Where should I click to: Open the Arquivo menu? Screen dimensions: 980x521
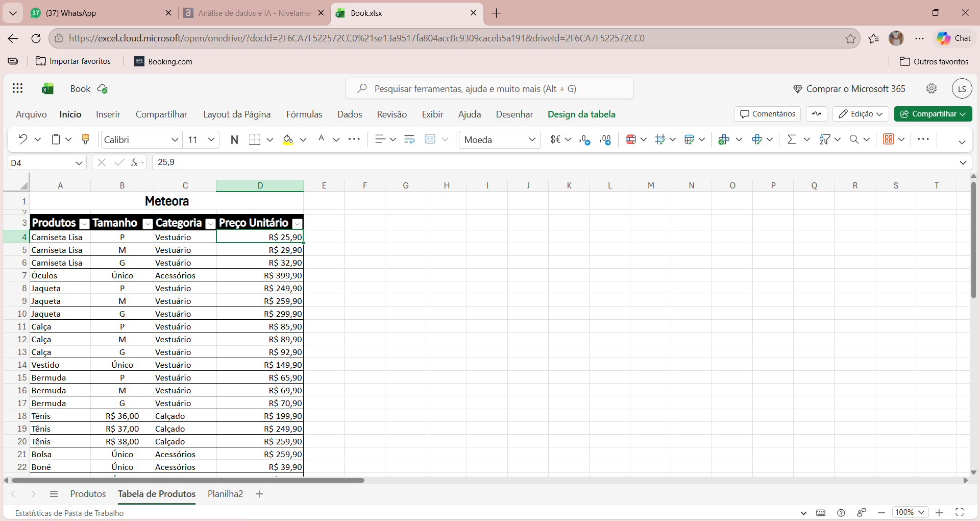pos(31,114)
